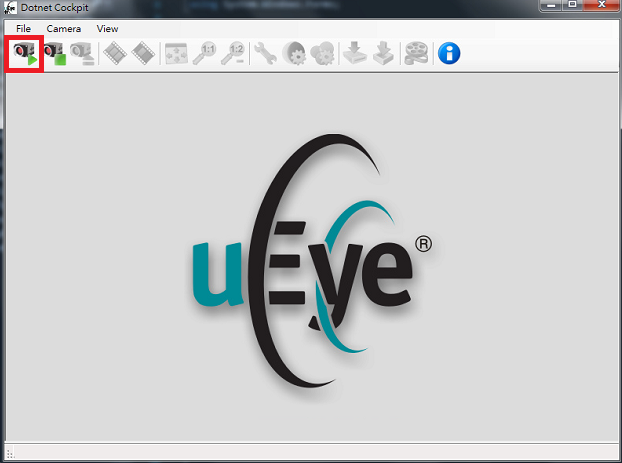622x463 pixels.
Task: Click the multiple gears settings icon
Action: 322,54
